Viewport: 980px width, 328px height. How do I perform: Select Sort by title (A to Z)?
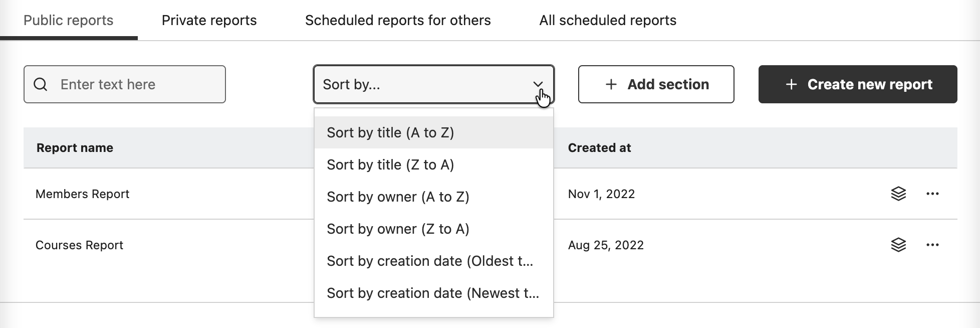click(x=390, y=132)
